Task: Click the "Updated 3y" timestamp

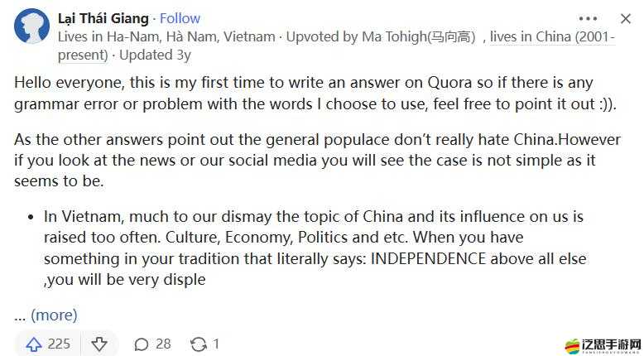Action: click(155, 55)
